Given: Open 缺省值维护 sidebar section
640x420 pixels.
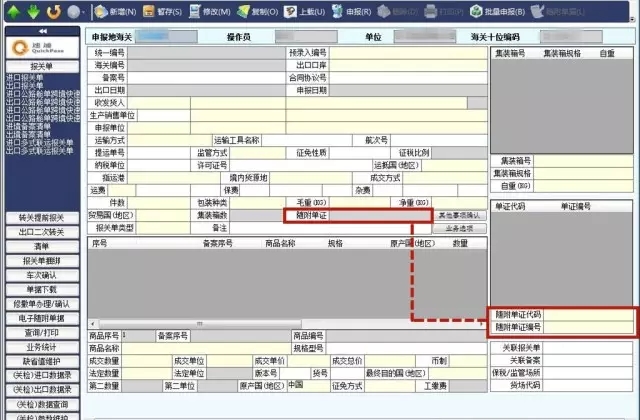Looking at the screenshot, I should 42,362.
